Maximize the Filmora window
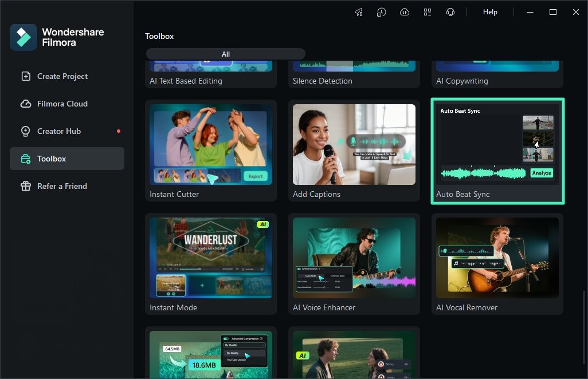Viewport: 588px width, 379px height. click(x=552, y=12)
